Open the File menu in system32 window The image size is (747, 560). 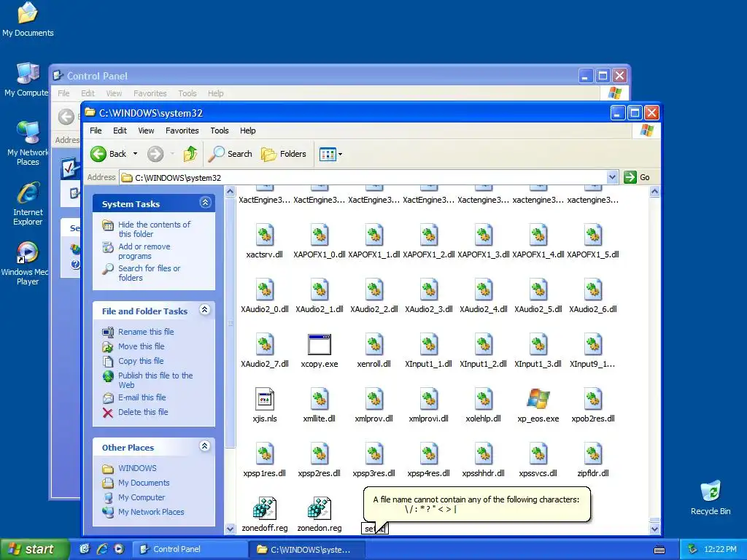[x=96, y=131]
